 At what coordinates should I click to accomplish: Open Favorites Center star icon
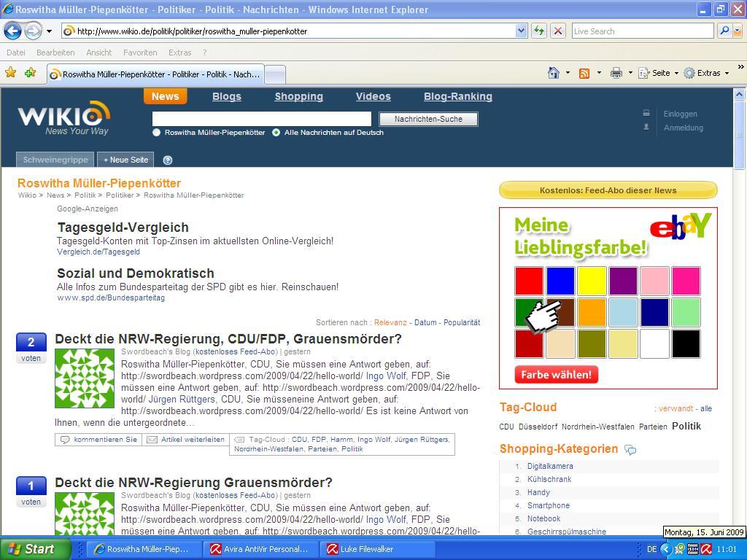click(x=10, y=72)
